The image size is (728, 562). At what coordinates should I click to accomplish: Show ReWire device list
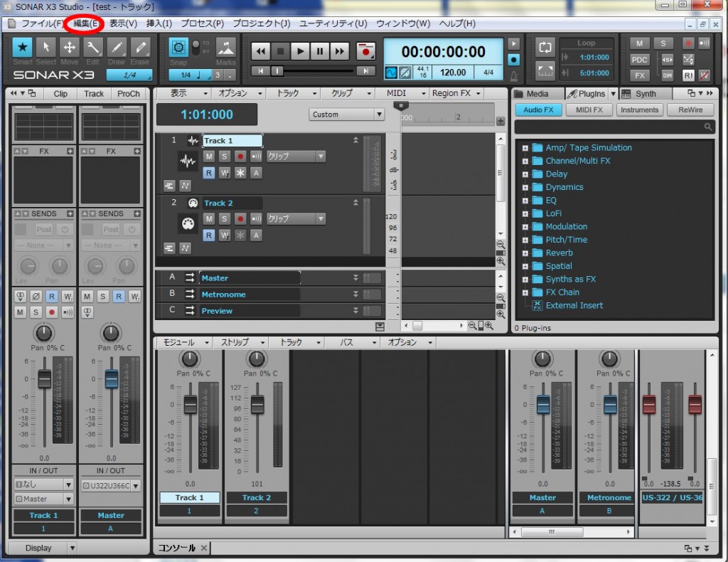point(690,110)
